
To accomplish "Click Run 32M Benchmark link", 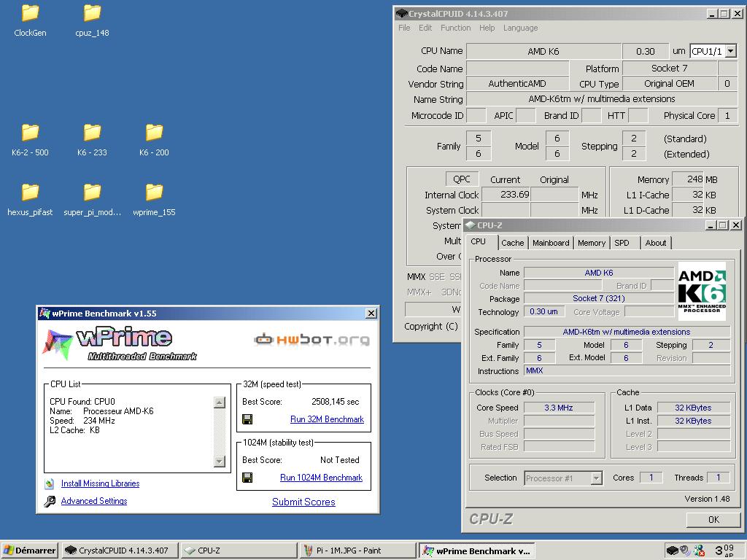I will click(x=327, y=419).
